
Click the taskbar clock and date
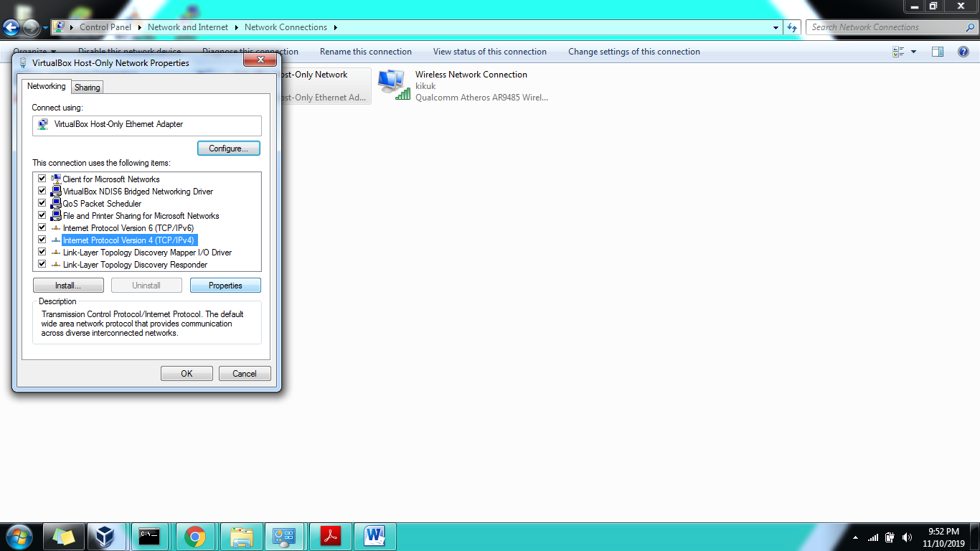pos(943,537)
